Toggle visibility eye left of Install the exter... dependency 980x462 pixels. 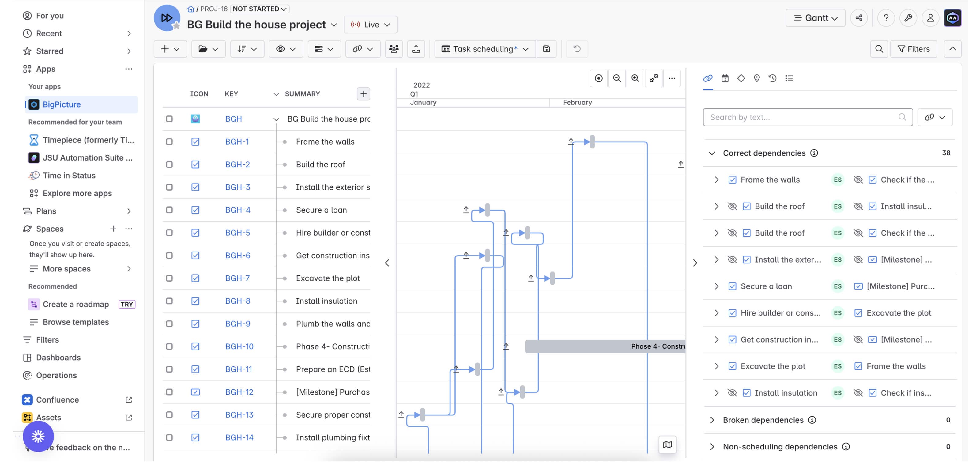732,259
